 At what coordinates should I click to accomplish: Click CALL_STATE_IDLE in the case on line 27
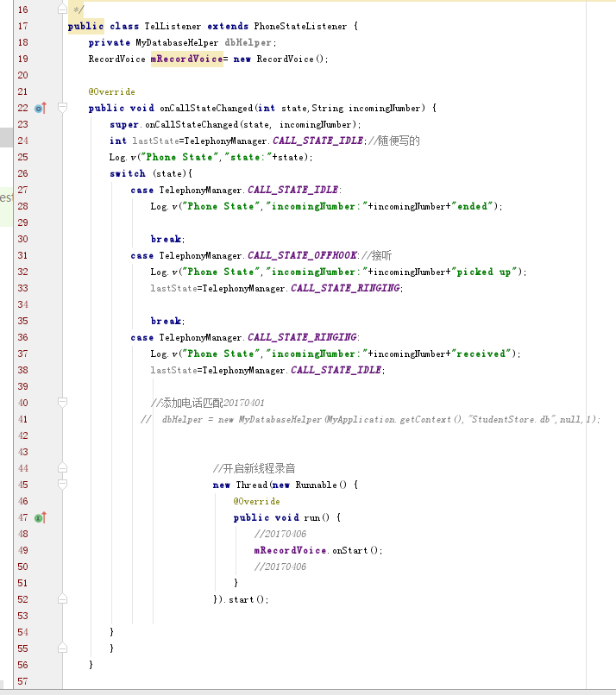point(292,191)
